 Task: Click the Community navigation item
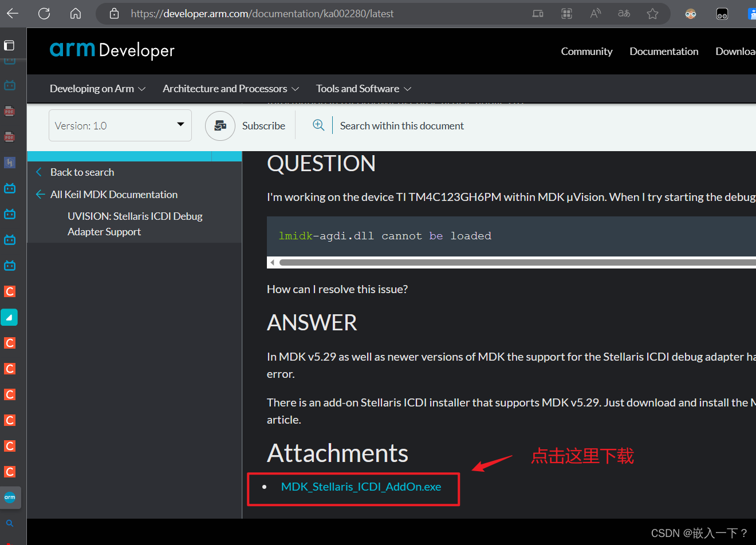[586, 51]
